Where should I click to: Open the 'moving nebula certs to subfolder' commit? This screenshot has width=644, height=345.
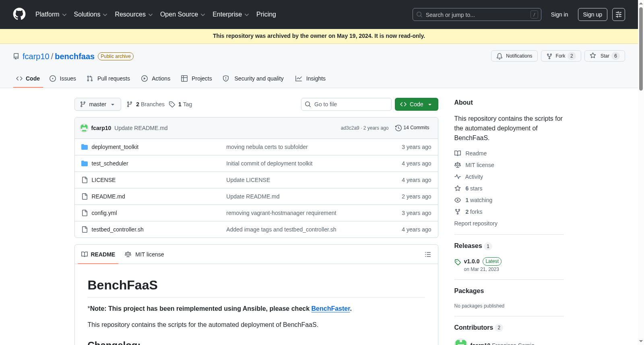pos(267,147)
